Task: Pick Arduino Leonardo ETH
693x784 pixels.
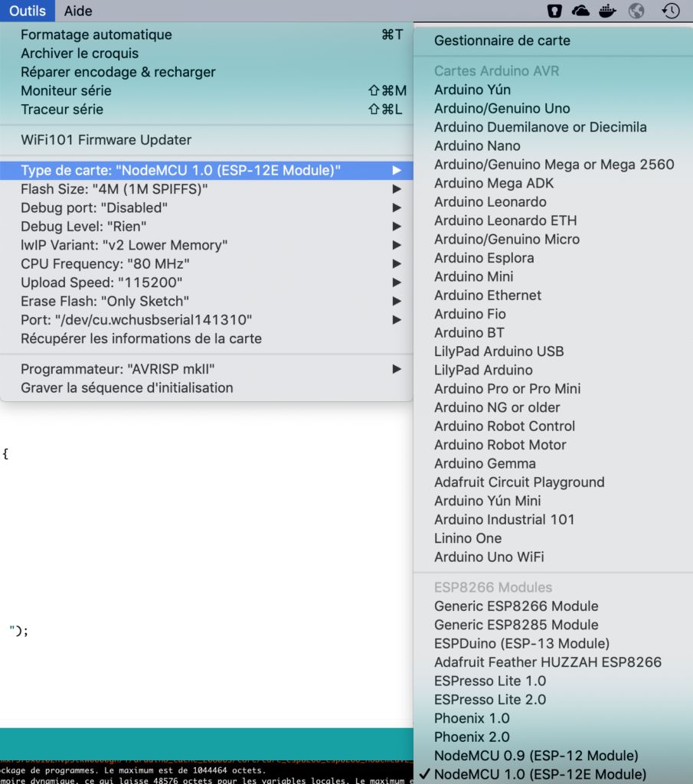Action: click(x=553, y=220)
